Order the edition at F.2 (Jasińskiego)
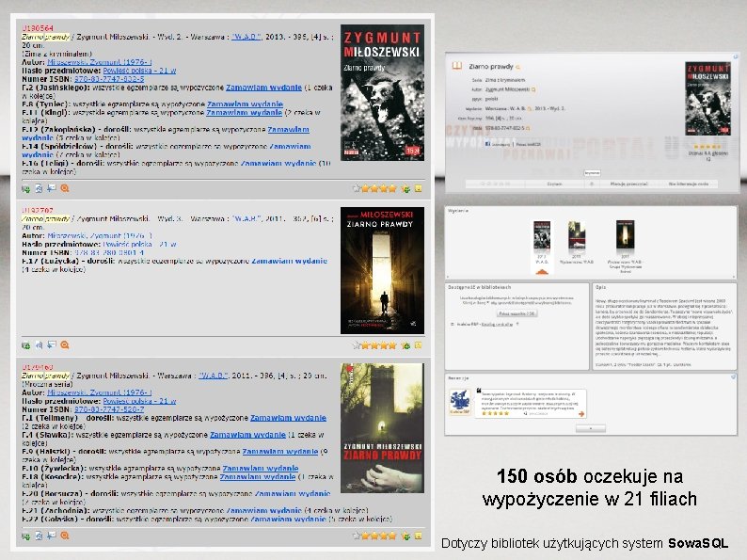Viewport: 747px width, 560px height. (263, 88)
